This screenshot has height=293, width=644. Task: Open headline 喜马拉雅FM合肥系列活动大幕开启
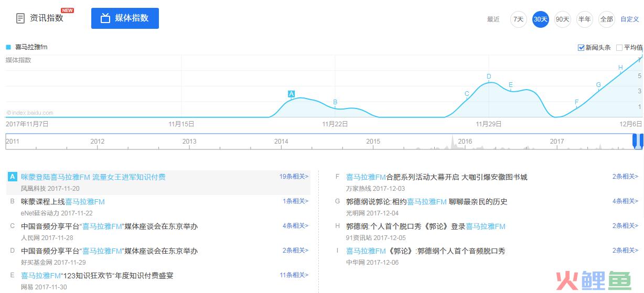(437, 177)
